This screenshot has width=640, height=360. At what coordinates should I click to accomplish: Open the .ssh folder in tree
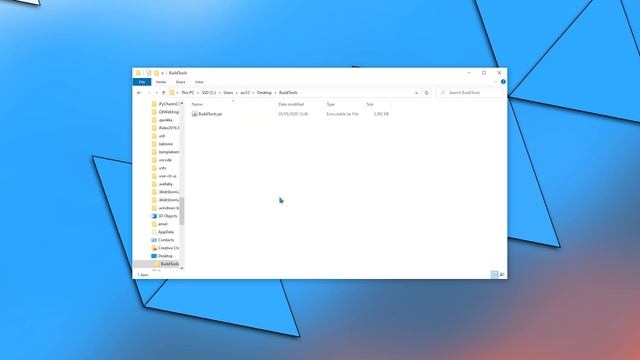(162, 136)
